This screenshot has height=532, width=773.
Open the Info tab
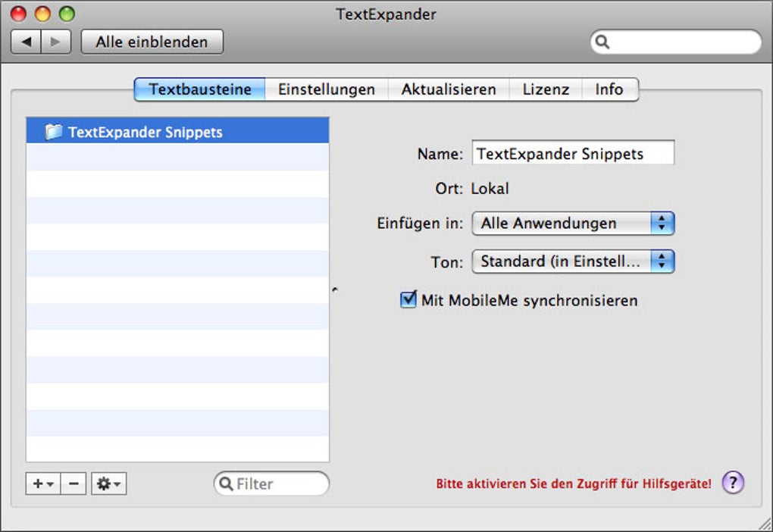[x=609, y=89]
